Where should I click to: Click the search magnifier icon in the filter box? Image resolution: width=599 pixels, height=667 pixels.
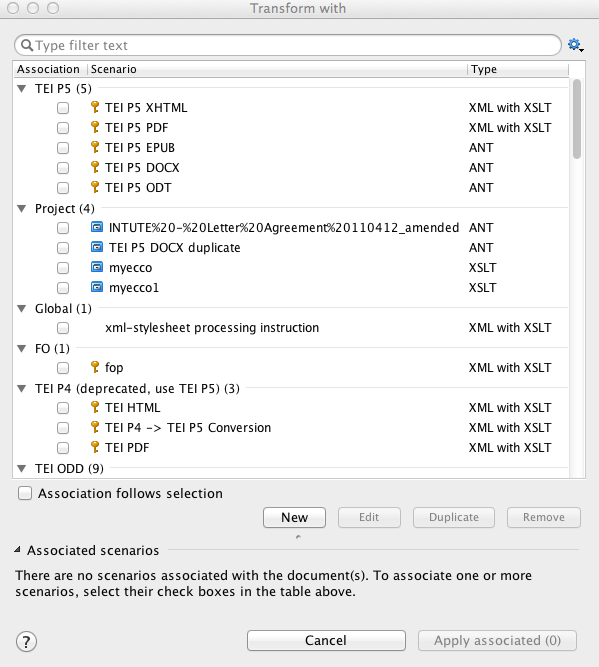click(27, 45)
